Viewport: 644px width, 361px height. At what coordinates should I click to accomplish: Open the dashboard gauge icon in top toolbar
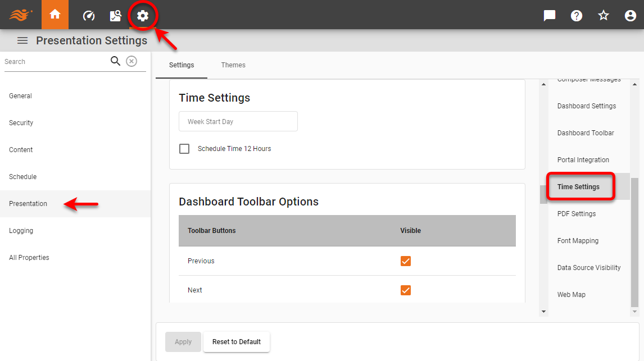[88, 15]
